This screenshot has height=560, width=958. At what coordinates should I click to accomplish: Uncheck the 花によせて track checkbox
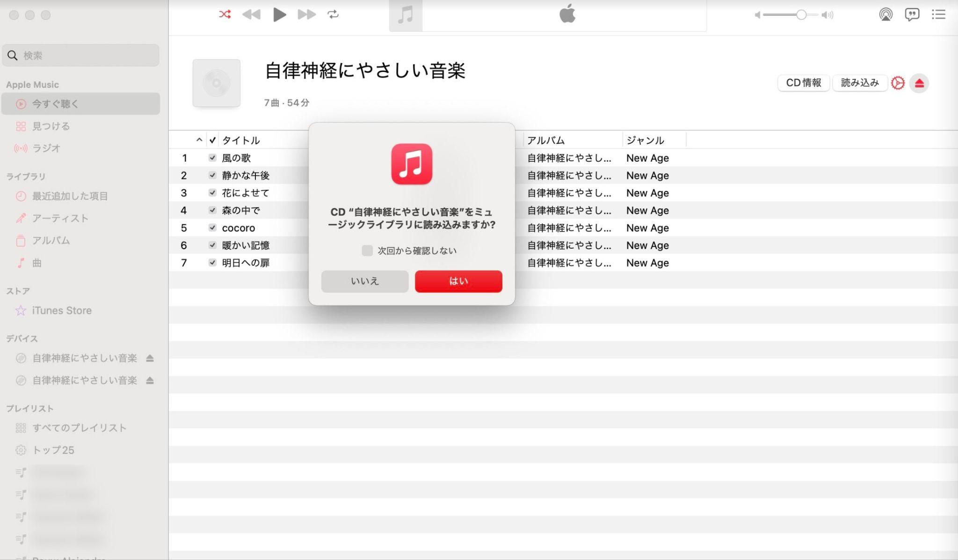(x=212, y=193)
